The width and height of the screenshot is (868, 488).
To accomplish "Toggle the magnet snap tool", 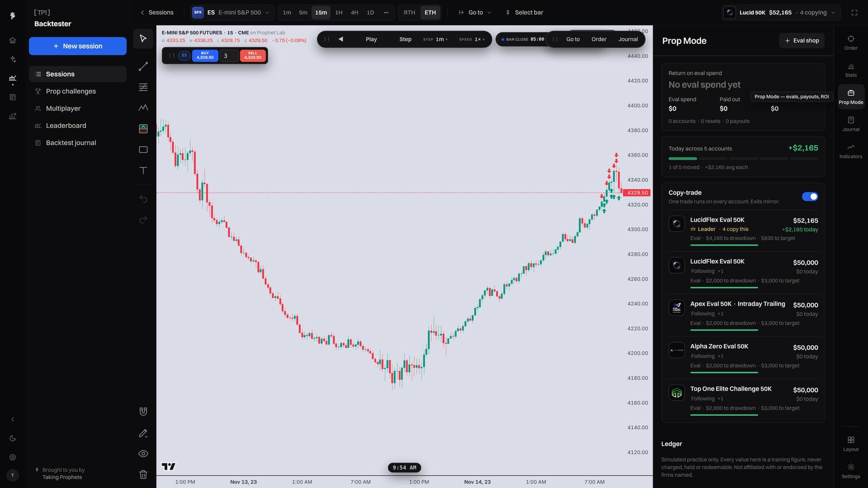I will tap(143, 411).
